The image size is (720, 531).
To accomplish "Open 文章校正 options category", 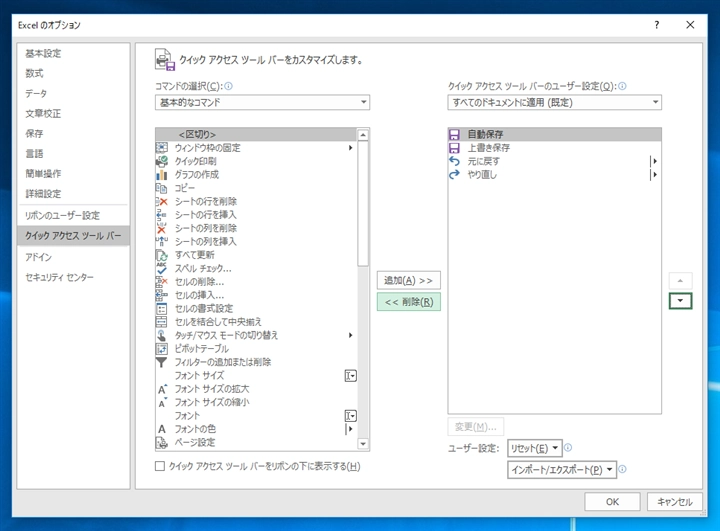I will 43,113.
